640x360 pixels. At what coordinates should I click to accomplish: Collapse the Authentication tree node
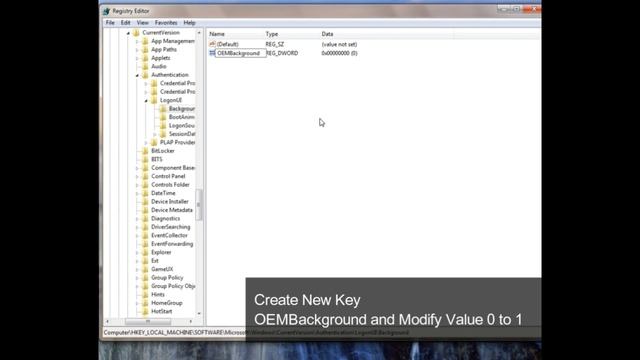tap(137, 76)
